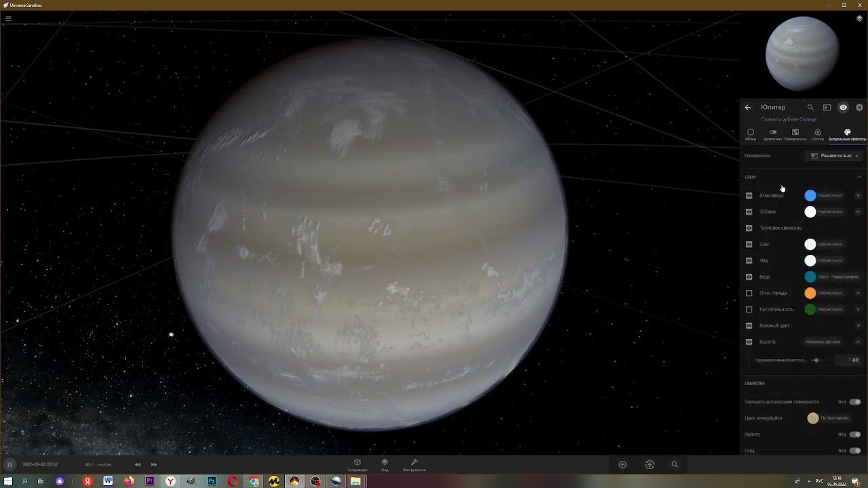This screenshot has height=488, width=868.
Task: Go back from the Юпитер panel
Action: [x=748, y=107]
